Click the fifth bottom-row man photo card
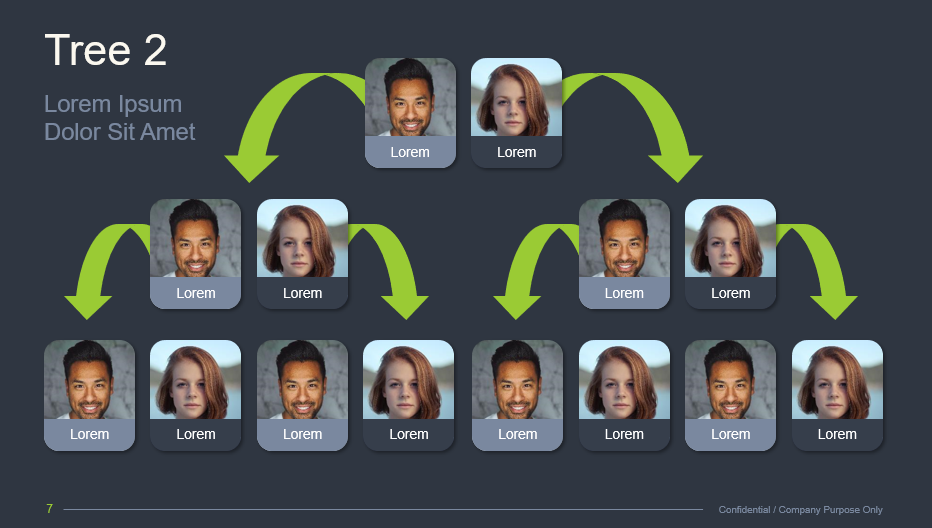 point(517,395)
